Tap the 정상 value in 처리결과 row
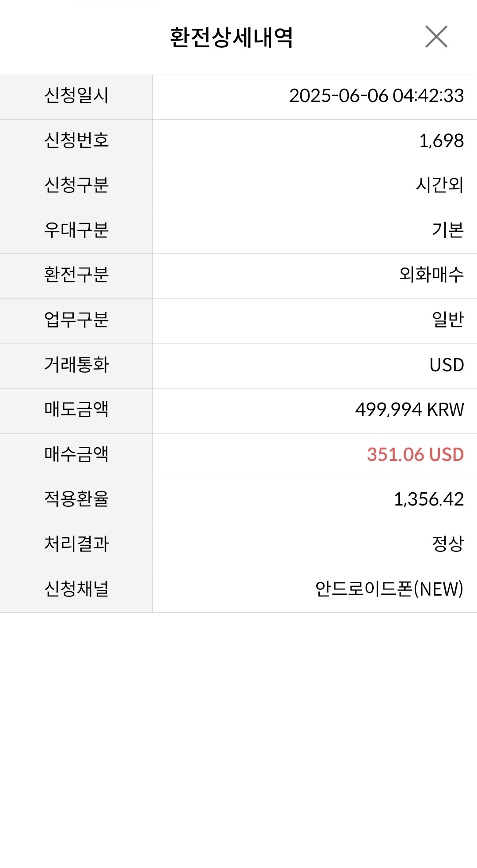The width and height of the screenshot is (477, 868). tap(448, 544)
